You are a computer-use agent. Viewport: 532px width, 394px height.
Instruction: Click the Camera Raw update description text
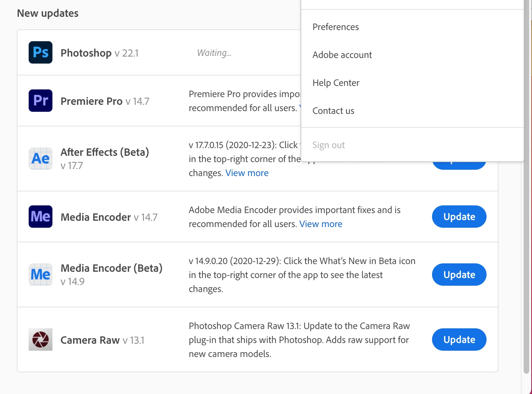pyautogui.click(x=299, y=340)
